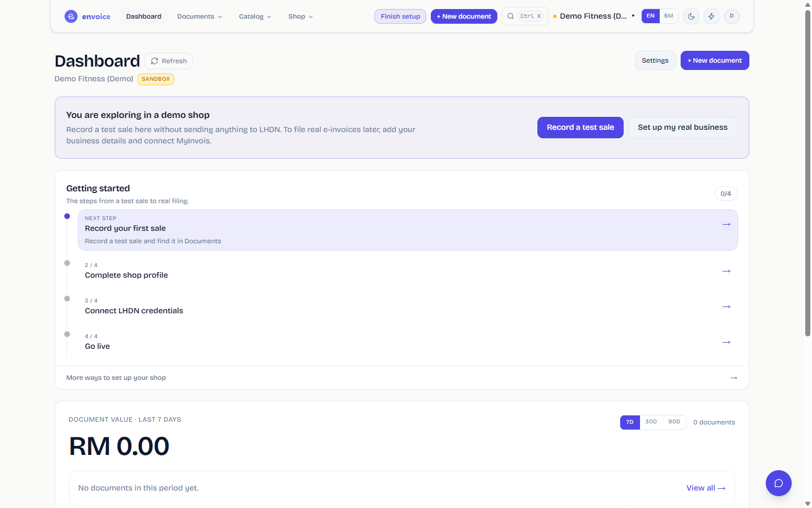812x508 pixels.
Task: Open the user avatar D menu
Action: pyautogui.click(x=732, y=16)
